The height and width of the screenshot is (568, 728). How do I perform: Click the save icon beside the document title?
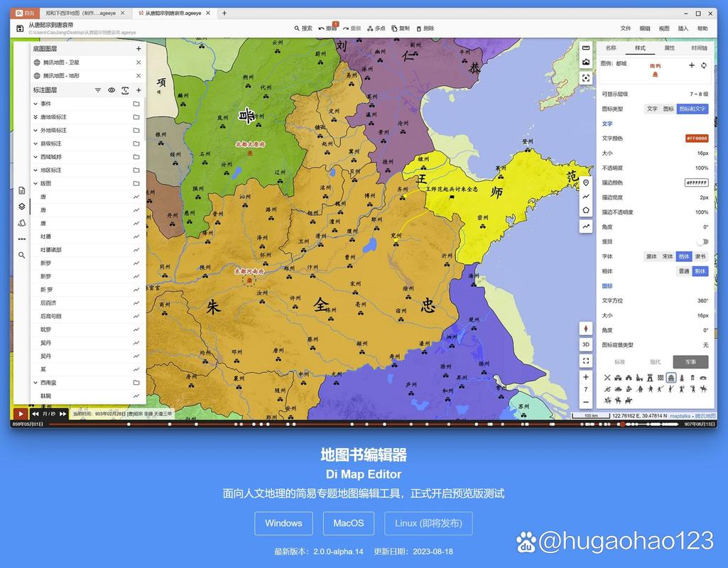point(20,29)
